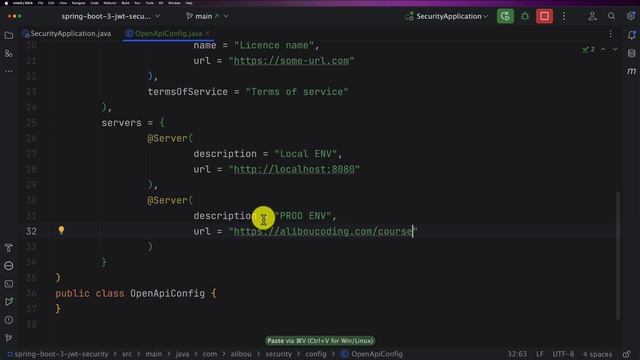
Task: Open editor tabs options vertical dots
Action: (611, 34)
